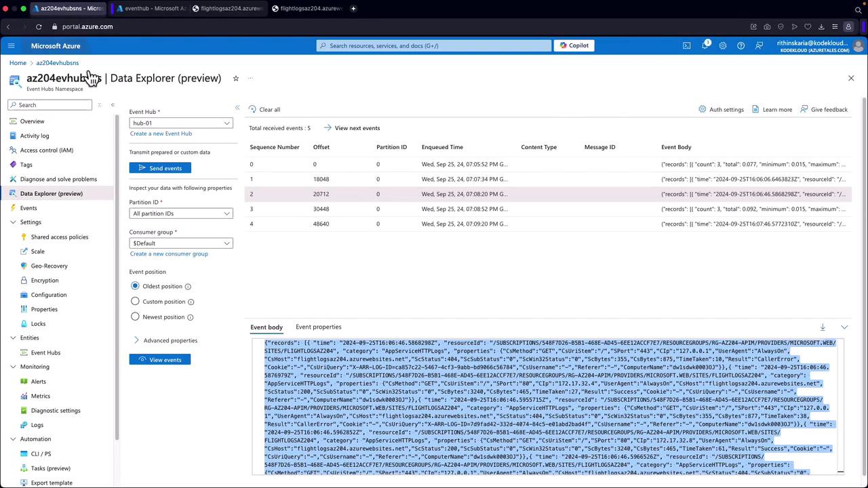This screenshot has height=488, width=868.
Task: Collapse the resource menu sidebar
Action: point(113,105)
